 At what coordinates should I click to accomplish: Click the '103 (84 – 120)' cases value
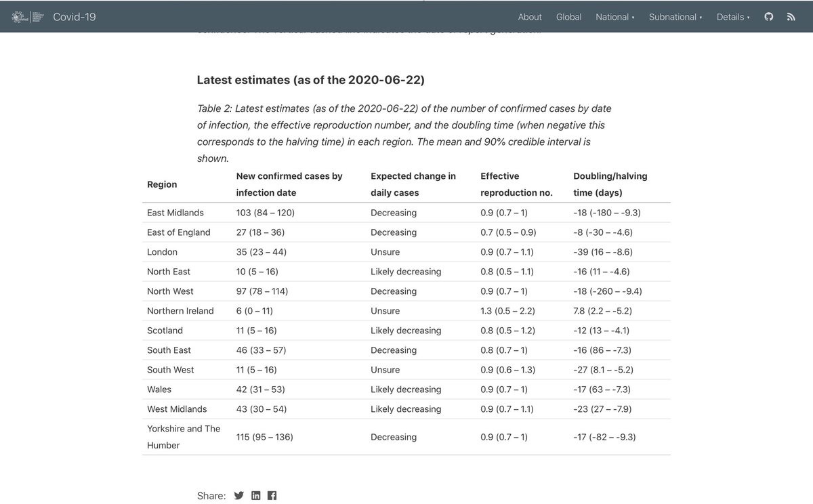click(265, 213)
